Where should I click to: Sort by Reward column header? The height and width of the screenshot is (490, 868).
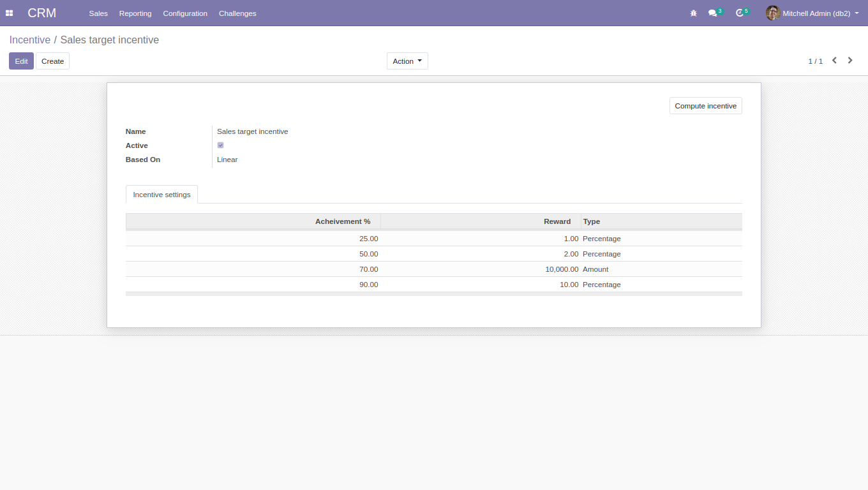481,221
